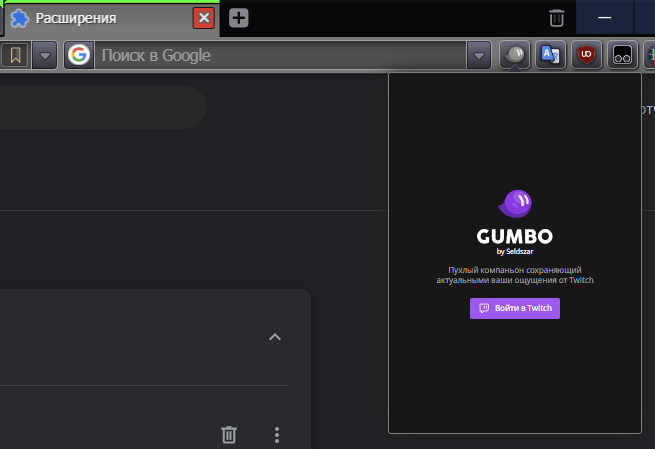
Task: Click the by Seldszar text
Action: (x=515, y=251)
